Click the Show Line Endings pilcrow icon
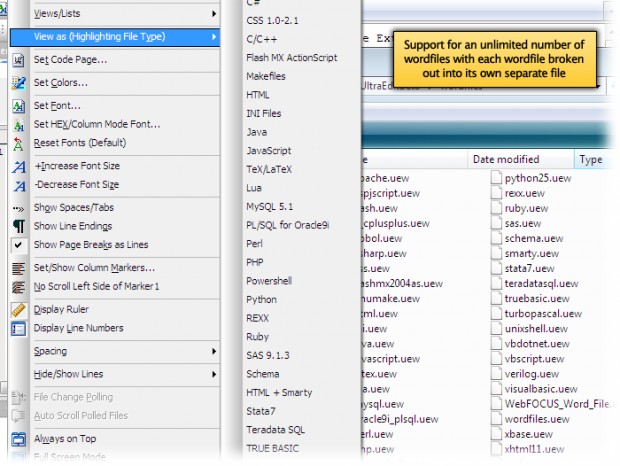 19,226
